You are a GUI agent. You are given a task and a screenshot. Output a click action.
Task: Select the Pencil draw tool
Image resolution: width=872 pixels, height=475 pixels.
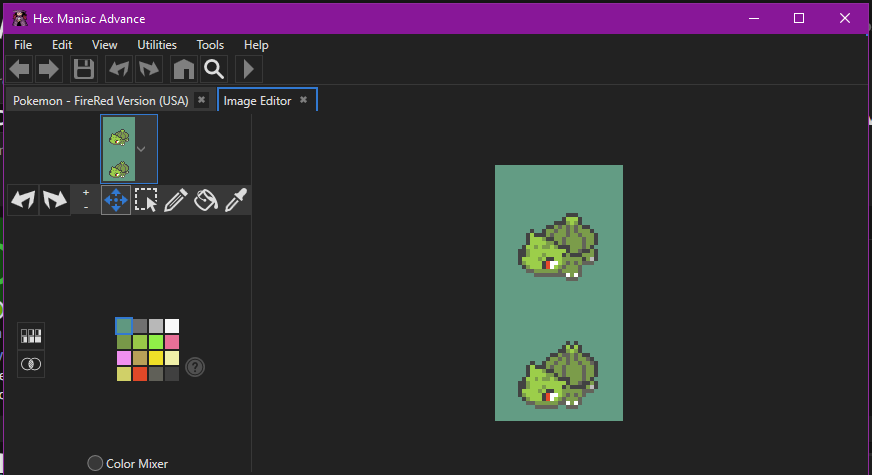[176, 201]
